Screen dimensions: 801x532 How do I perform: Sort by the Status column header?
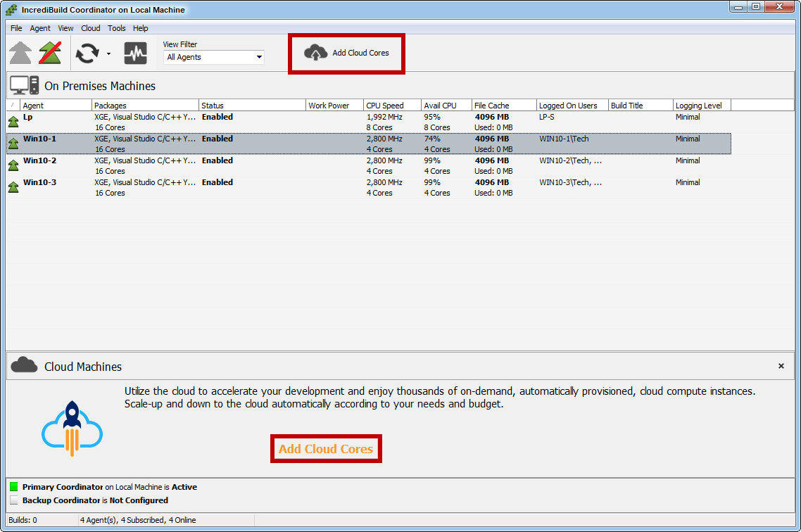253,105
